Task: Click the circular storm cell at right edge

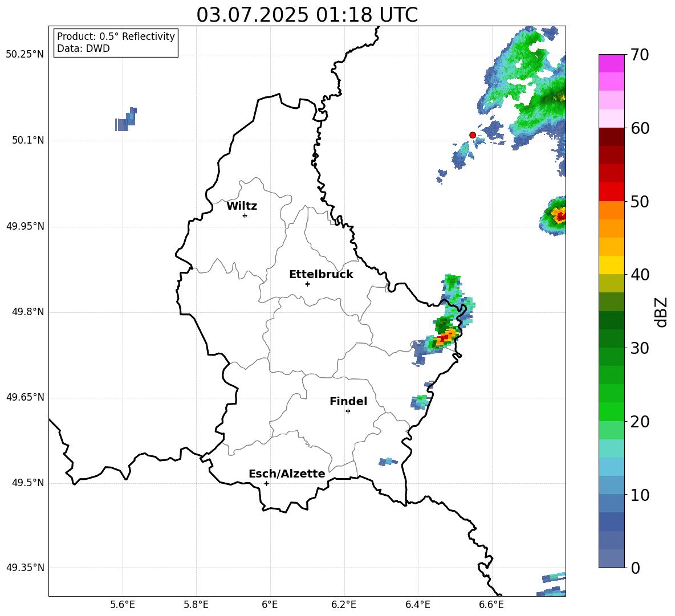Action: pos(554,215)
